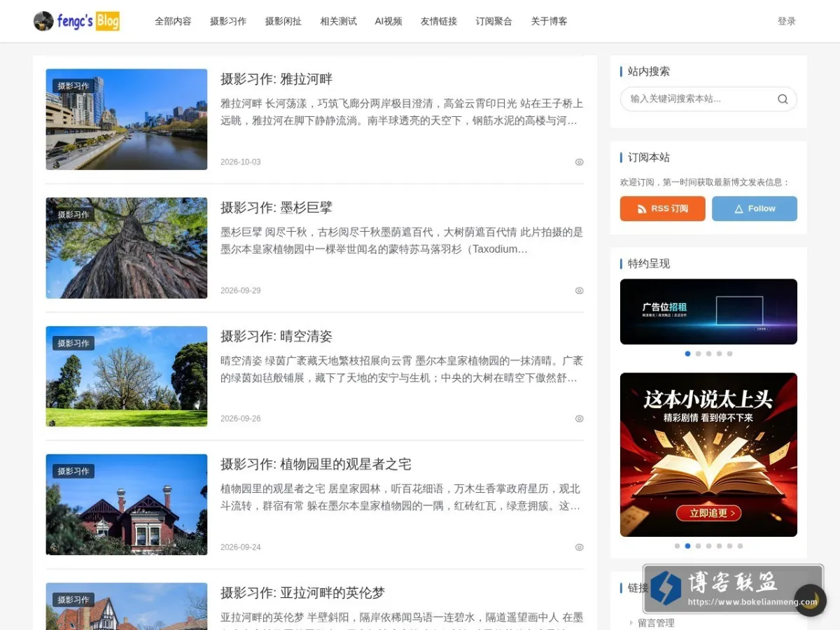Click the search magnifier icon
The image size is (840, 630).
pos(783,99)
